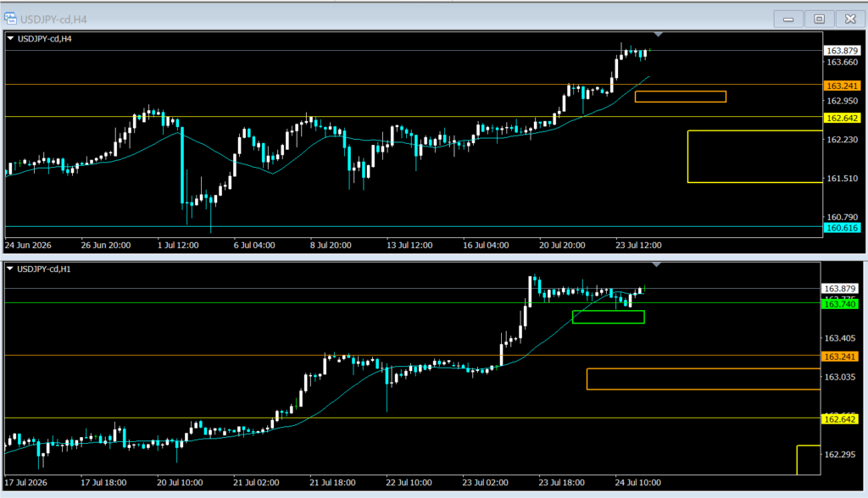The width and height of the screenshot is (868, 498).
Task: Click the chart shift marker on H4 chart
Action: (658, 35)
